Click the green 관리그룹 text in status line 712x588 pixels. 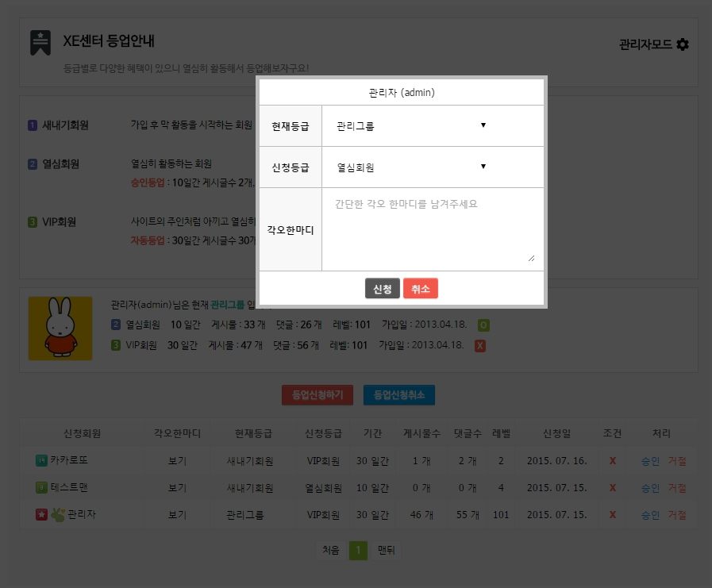(x=228, y=305)
